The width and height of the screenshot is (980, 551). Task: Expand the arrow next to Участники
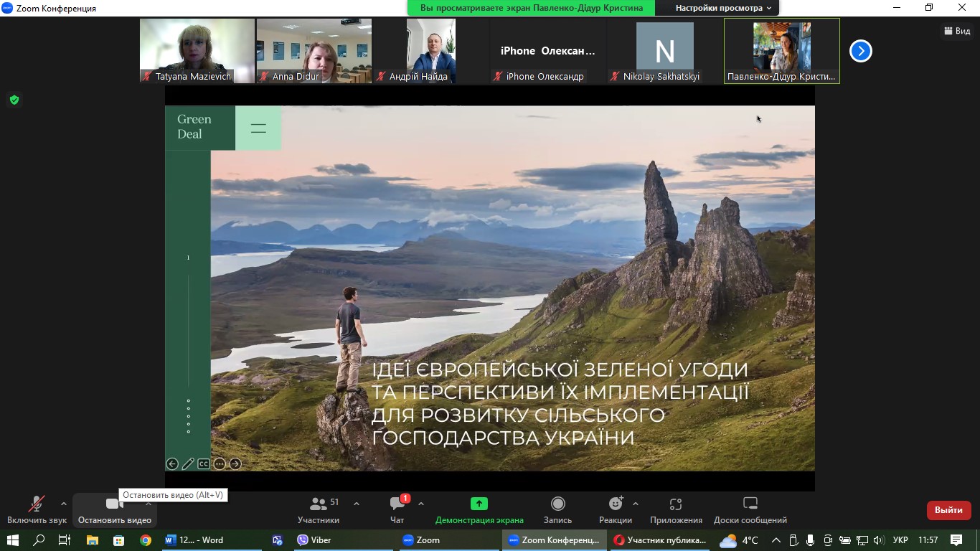pos(357,504)
